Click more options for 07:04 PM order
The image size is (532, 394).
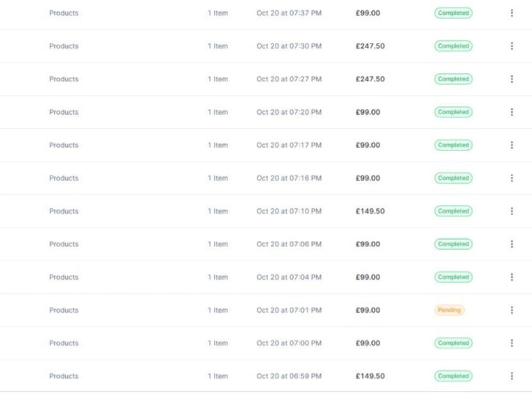coord(512,277)
